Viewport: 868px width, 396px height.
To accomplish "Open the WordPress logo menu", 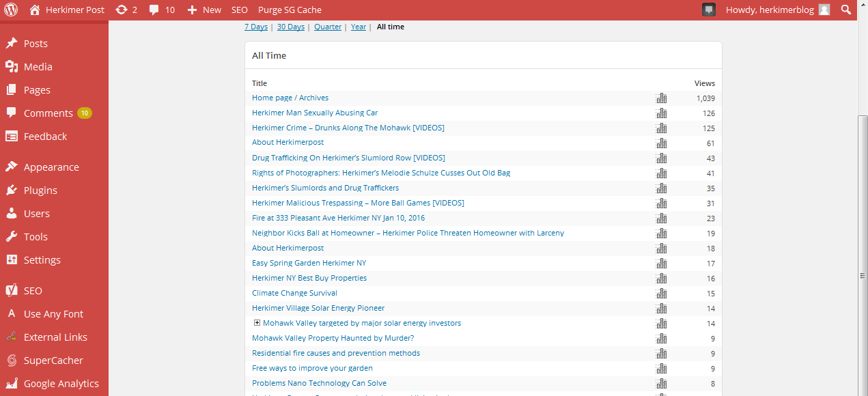I will pyautogui.click(x=12, y=10).
